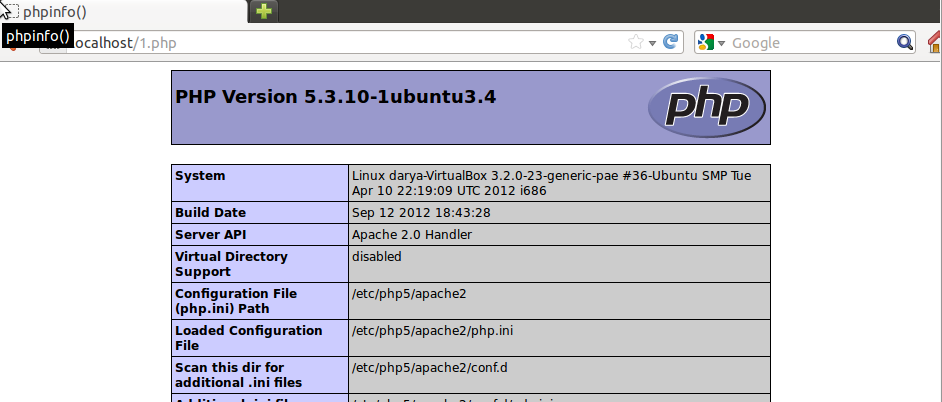Click the /etc/php5/apache2 path value
Viewport: 942px width, 402px height.
pyautogui.click(x=409, y=294)
